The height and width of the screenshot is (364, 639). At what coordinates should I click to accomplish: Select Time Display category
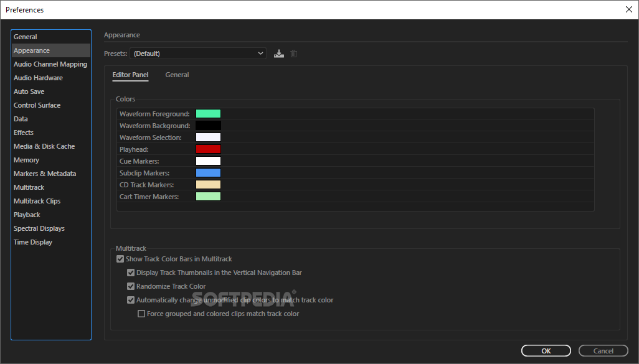[51, 242]
